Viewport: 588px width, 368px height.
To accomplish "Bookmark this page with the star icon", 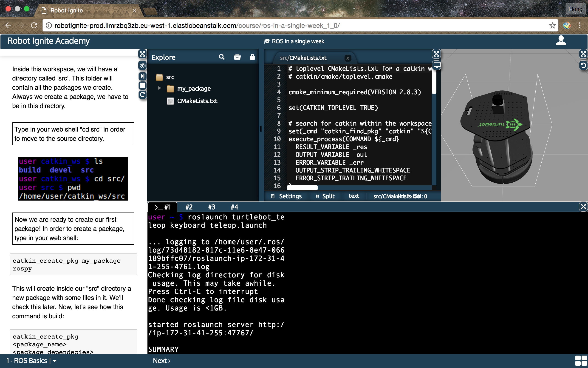I will point(553,25).
